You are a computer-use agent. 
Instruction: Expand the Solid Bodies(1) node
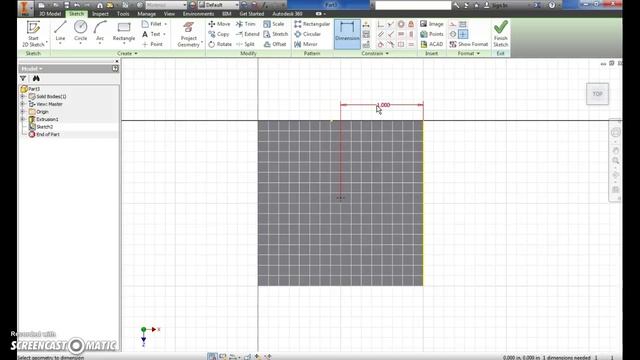(23, 96)
